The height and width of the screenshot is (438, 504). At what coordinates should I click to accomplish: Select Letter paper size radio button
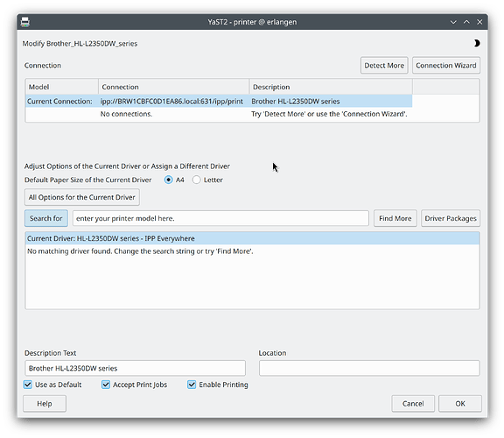196,180
